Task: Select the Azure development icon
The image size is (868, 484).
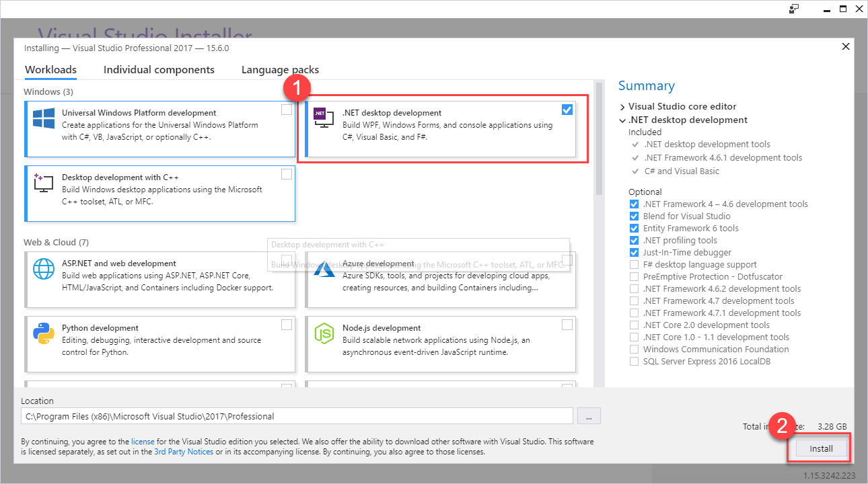Action: (x=324, y=270)
